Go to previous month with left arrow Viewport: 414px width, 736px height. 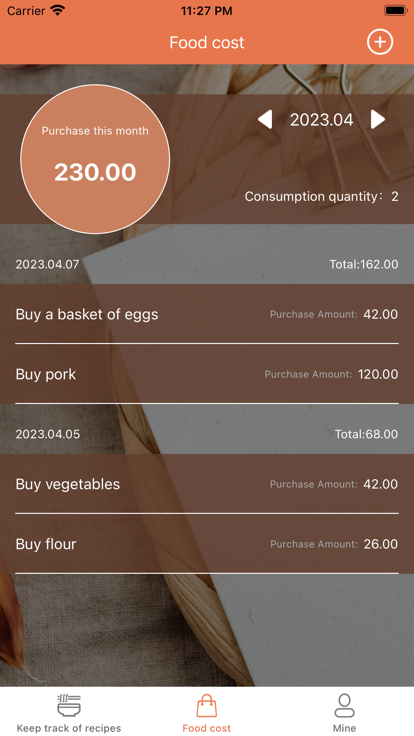(265, 120)
